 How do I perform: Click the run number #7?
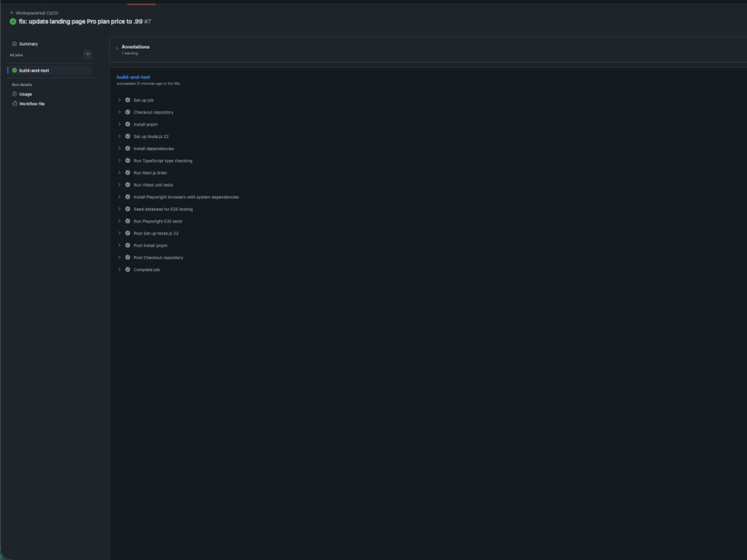(148, 22)
